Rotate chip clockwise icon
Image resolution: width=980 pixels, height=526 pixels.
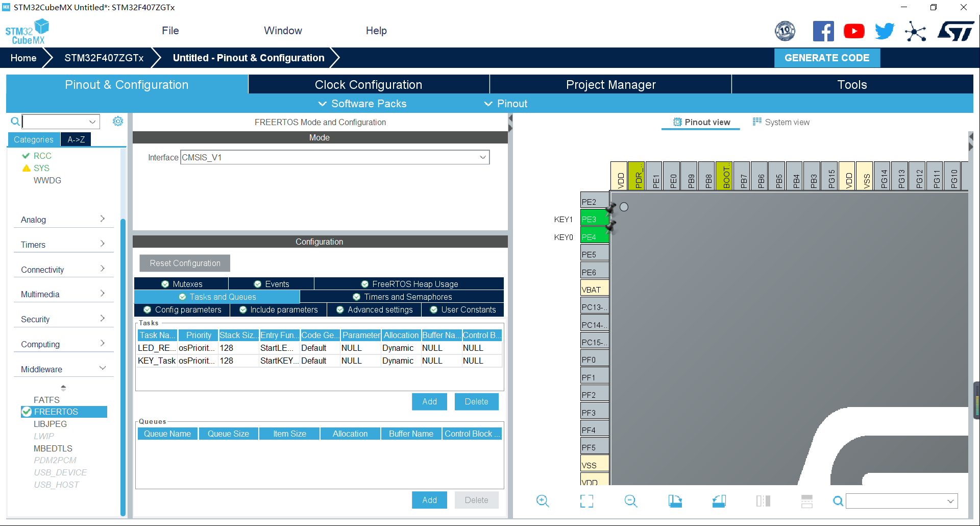(x=675, y=501)
